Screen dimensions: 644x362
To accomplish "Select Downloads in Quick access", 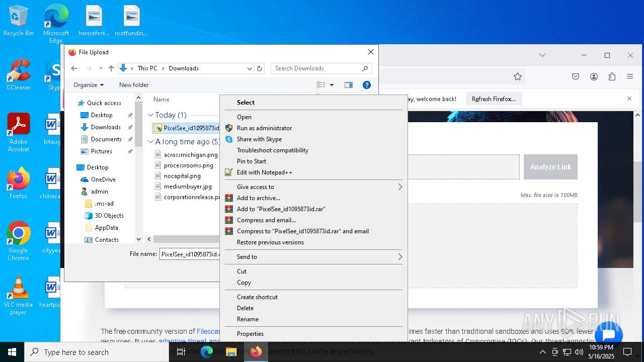I will [106, 127].
